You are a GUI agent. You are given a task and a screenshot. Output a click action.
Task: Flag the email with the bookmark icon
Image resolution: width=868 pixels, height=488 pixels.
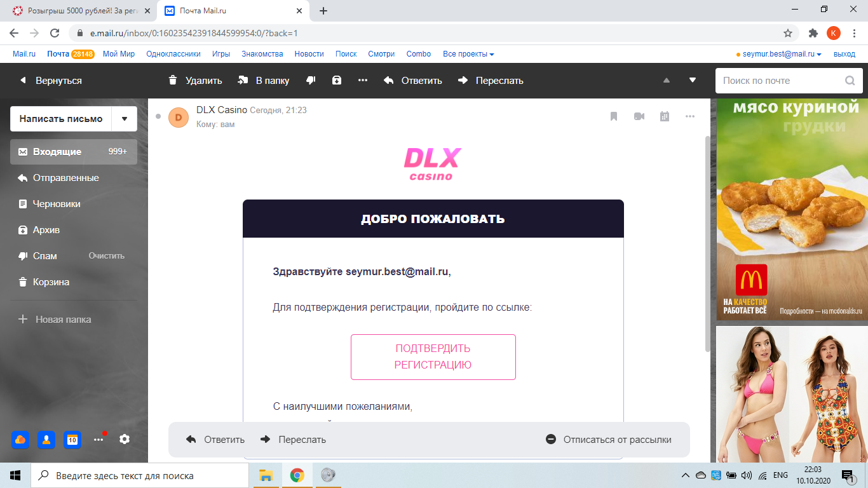614,116
